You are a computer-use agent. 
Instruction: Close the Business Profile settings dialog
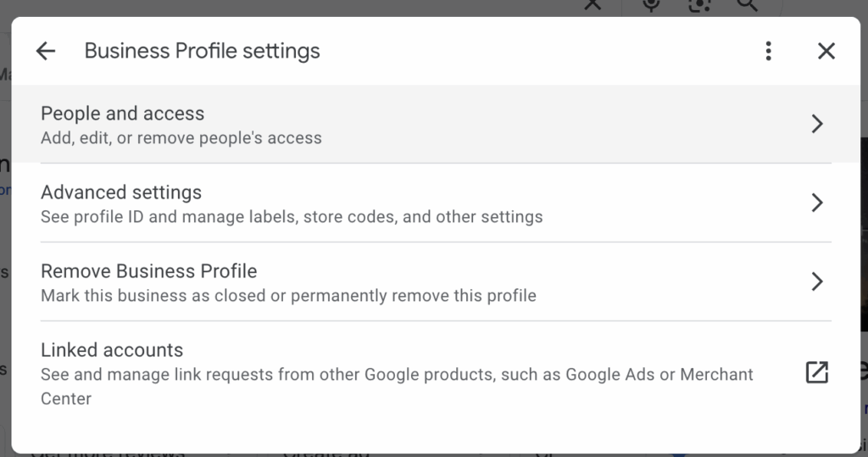826,51
